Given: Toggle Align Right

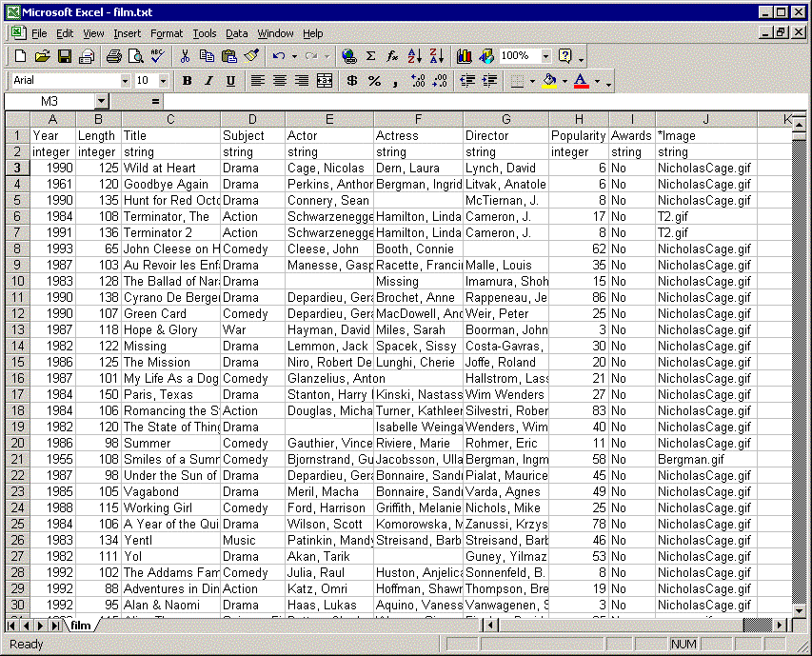Looking at the screenshot, I should [302, 81].
